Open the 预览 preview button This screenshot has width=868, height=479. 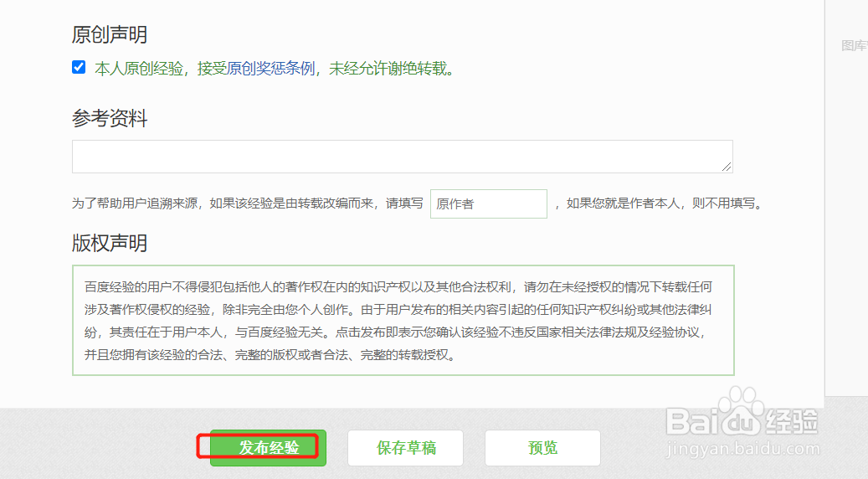point(542,447)
